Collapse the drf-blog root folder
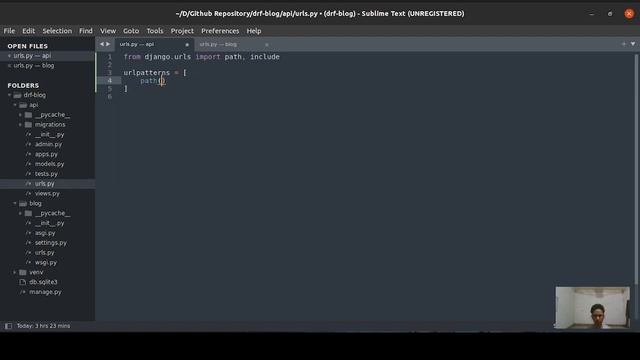 [9, 95]
